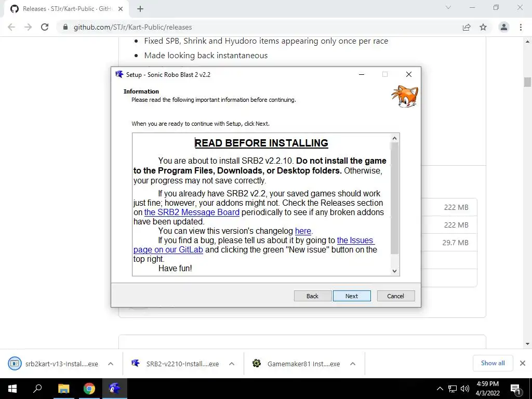Click the READ BEFORE INSTALLING heading

(x=262, y=143)
